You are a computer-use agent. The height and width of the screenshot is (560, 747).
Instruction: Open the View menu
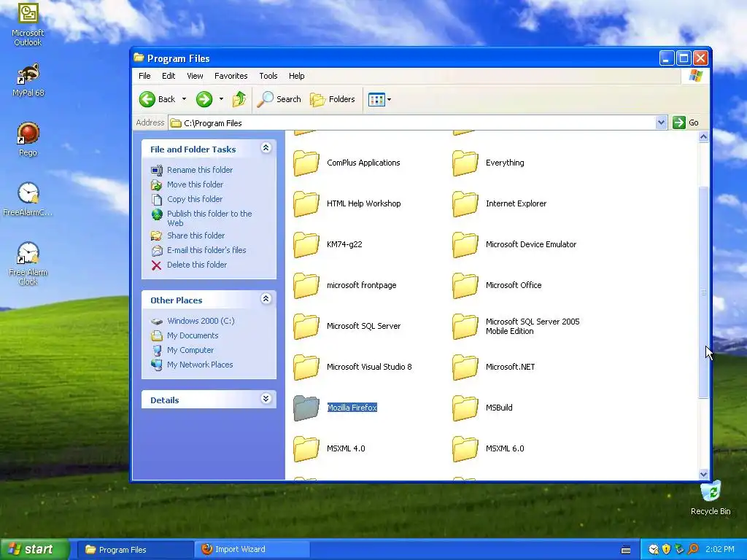195,76
